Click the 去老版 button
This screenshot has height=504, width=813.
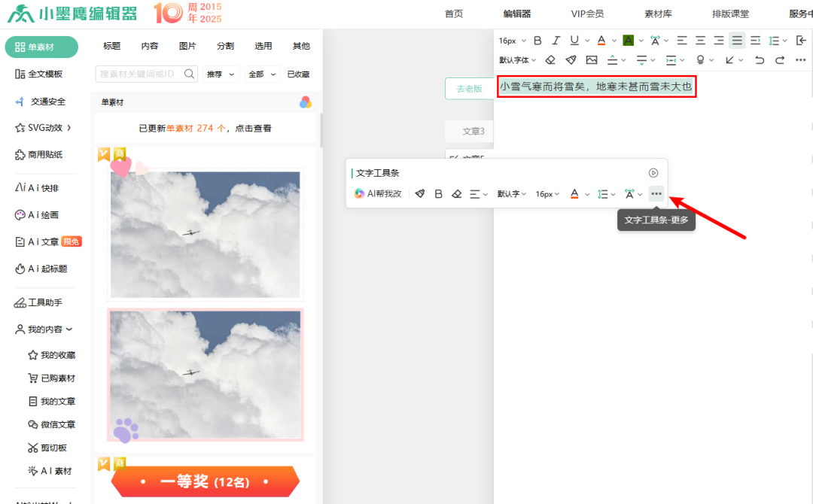pyautogui.click(x=469, y=89)
